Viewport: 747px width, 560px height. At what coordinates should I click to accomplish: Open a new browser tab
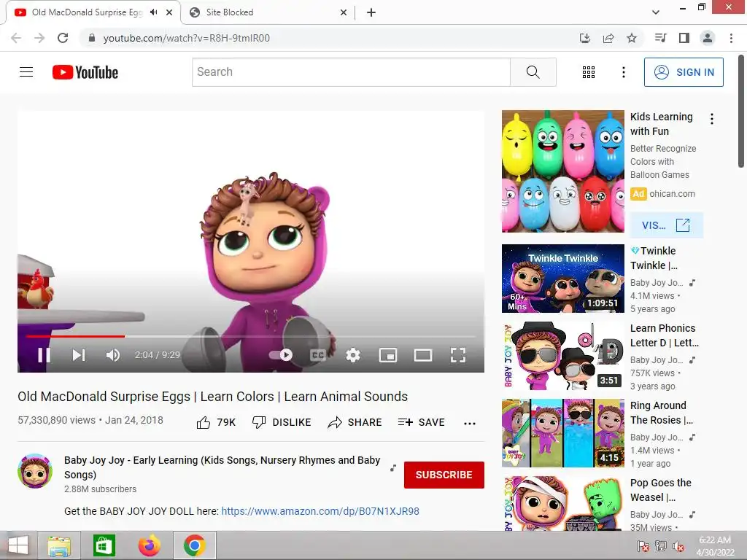click(x=371, y=12)
